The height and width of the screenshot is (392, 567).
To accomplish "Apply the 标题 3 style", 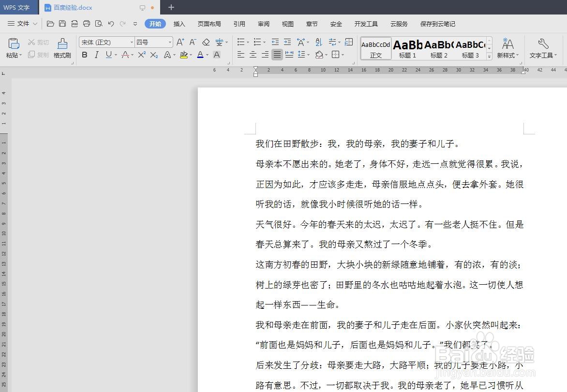I will click(470, 48).
